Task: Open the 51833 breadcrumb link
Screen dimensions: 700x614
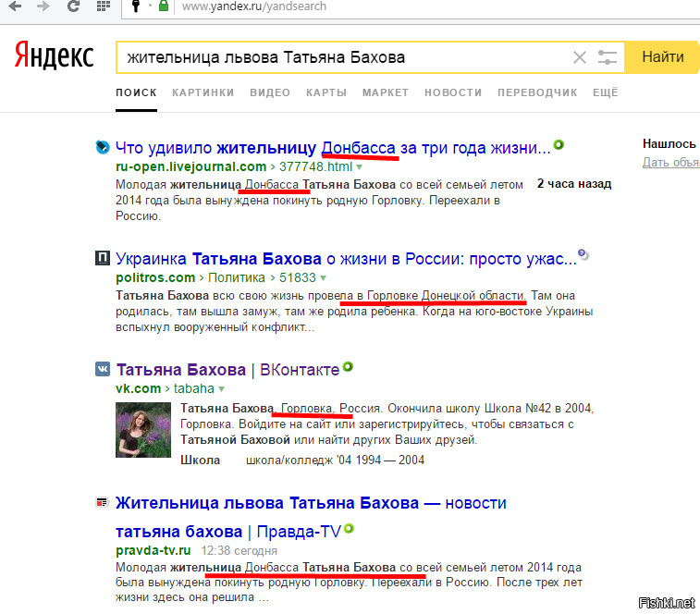Action: click(x=298, y=277)
